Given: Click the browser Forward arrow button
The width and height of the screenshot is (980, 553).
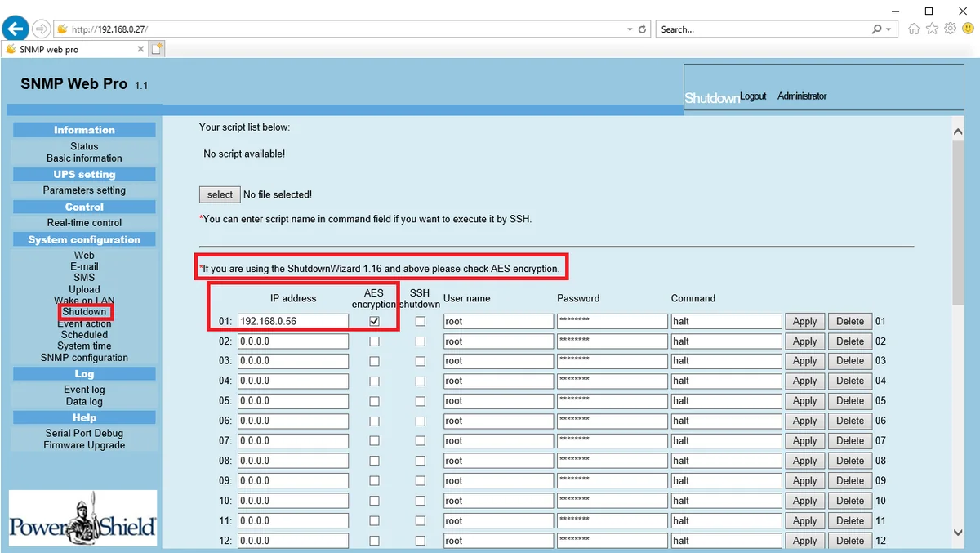Looking at the screenshot, I should point(41,29).
